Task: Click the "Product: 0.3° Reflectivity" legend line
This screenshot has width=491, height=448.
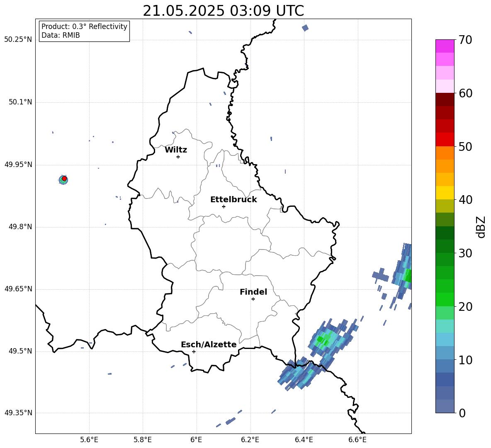Action: 84,27
